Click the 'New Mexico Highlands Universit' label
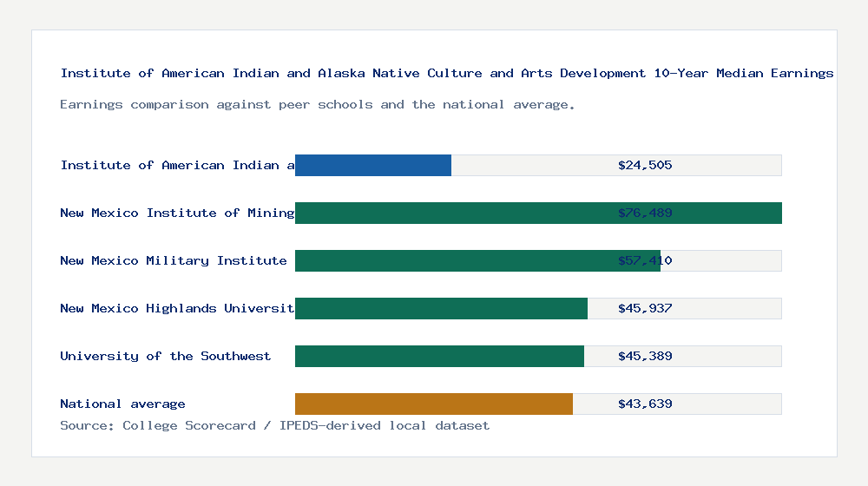The width and height of the screenshot is (868, 486). pos(177,308)
